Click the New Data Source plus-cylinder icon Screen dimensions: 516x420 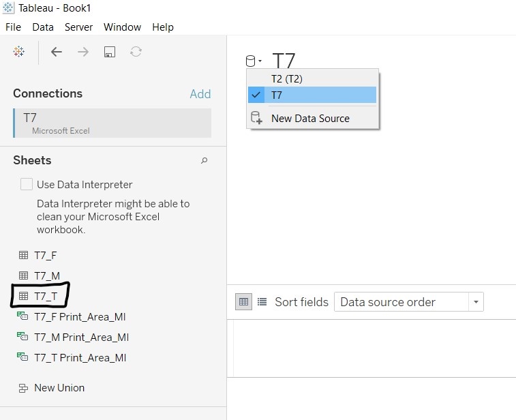256,118
